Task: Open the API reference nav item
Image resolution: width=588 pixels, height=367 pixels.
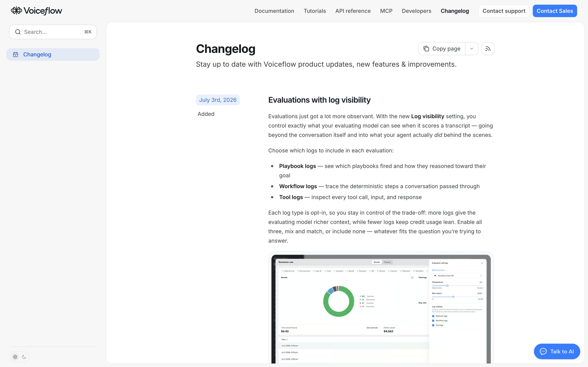Action: coord(353,11)
